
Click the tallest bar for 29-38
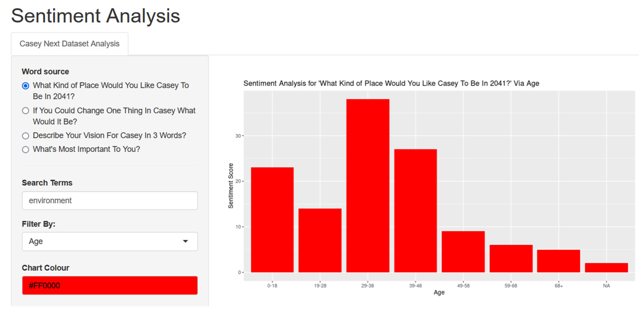[x=368, y=185]
